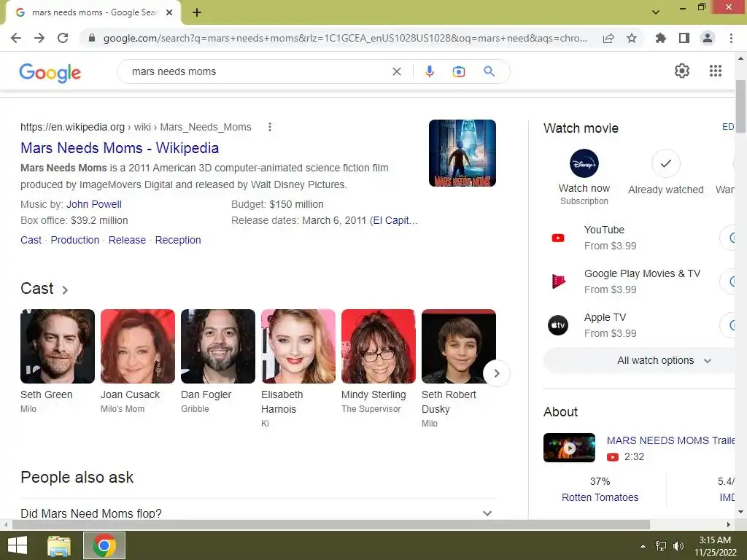The width and height of the screenshot is (747, 560).
Task: Select Elisabeth Harnois cast photo
Action: coord(298,346)
